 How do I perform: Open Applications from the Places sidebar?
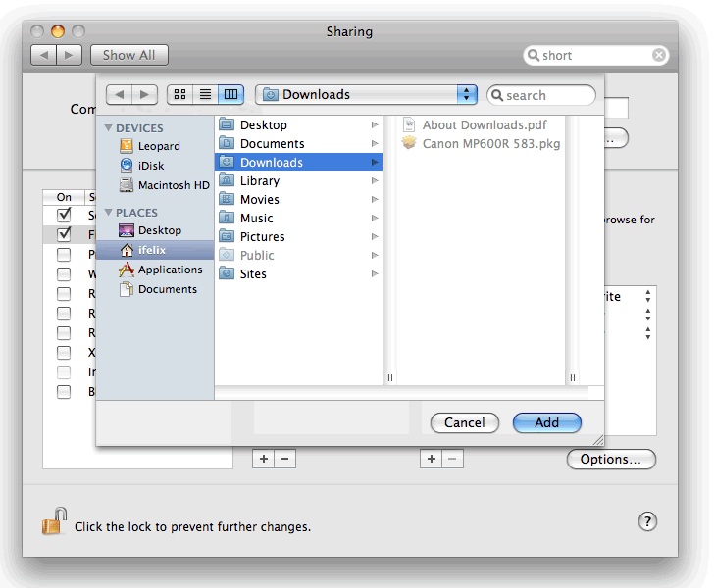coord(170,269)
